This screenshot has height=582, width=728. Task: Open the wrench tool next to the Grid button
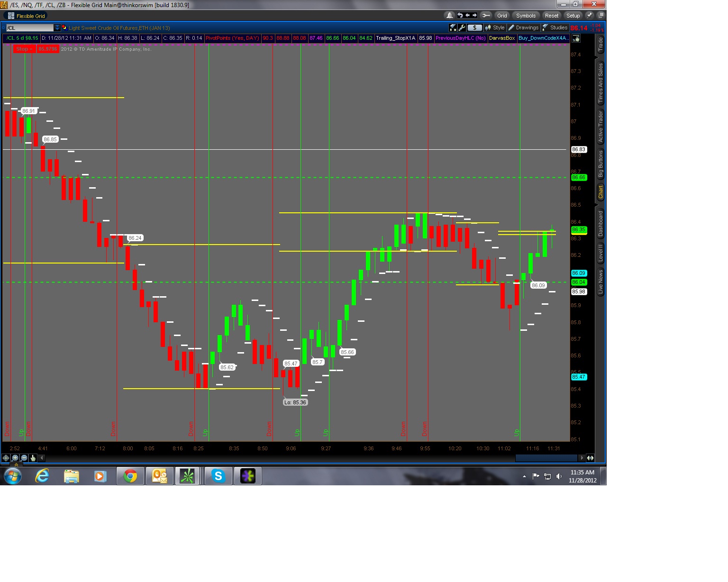pyautogui.click(x=486, y=16)
